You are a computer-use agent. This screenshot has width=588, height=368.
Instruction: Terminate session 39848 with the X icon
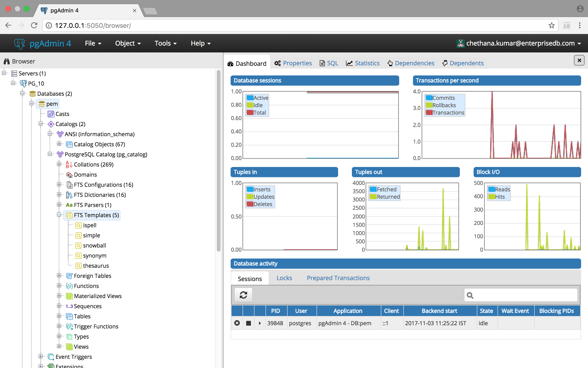pyautogui.click(x=237, y=323)
